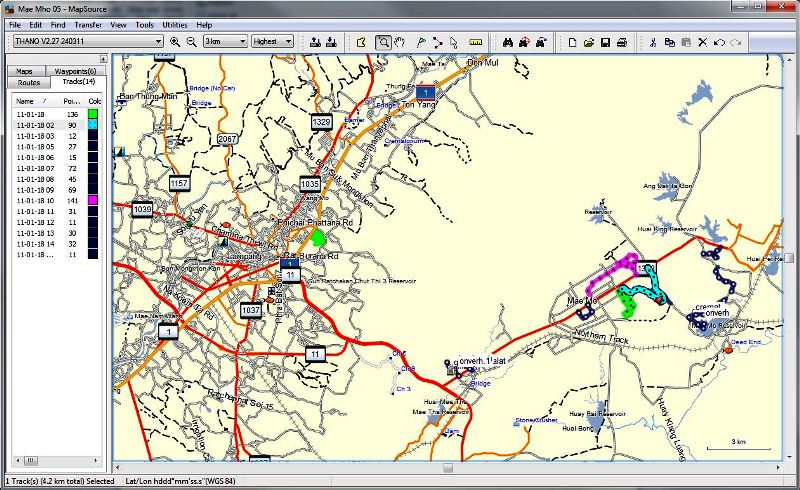This screenshot has width=800, height=490.
Task: Click the map's horizontal scrollbar thumb
Action: pyautogui.click(x=446, y=467)
